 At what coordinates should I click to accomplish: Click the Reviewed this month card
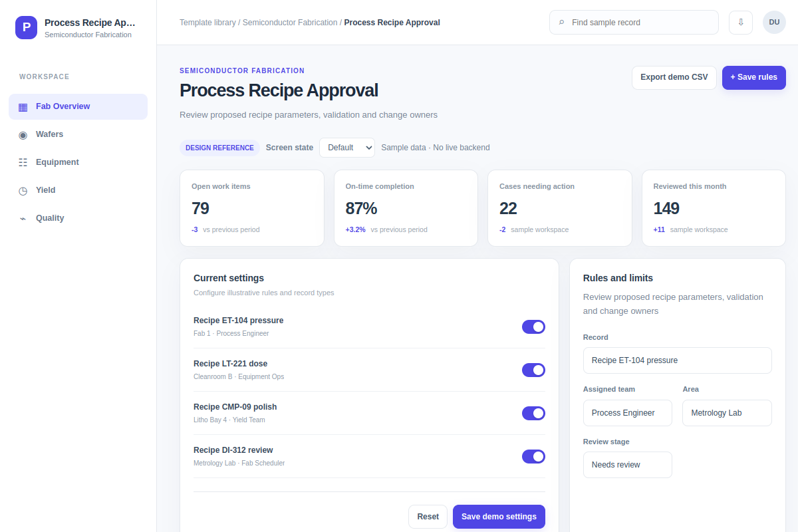pyautogui.click(x=714, y=208)
